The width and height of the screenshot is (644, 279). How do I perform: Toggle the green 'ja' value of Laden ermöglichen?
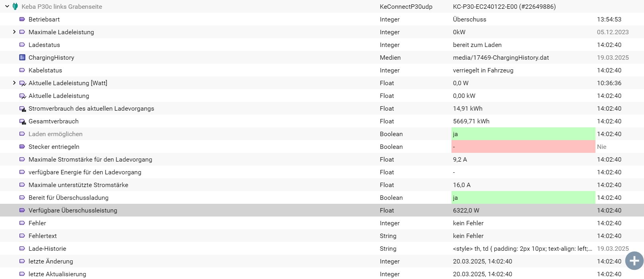(523, 134)
